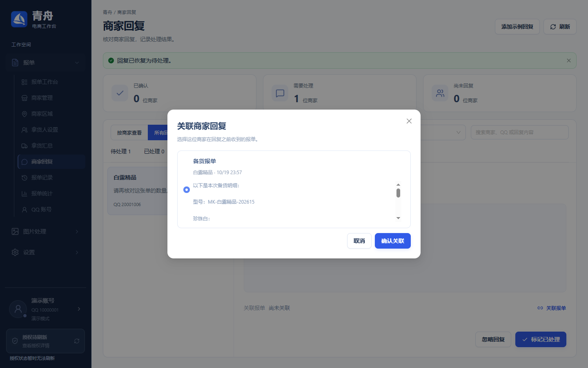Click the scroll-down arrow in 备货报单 details
The image size is (588, 368).
coord(398,218)
